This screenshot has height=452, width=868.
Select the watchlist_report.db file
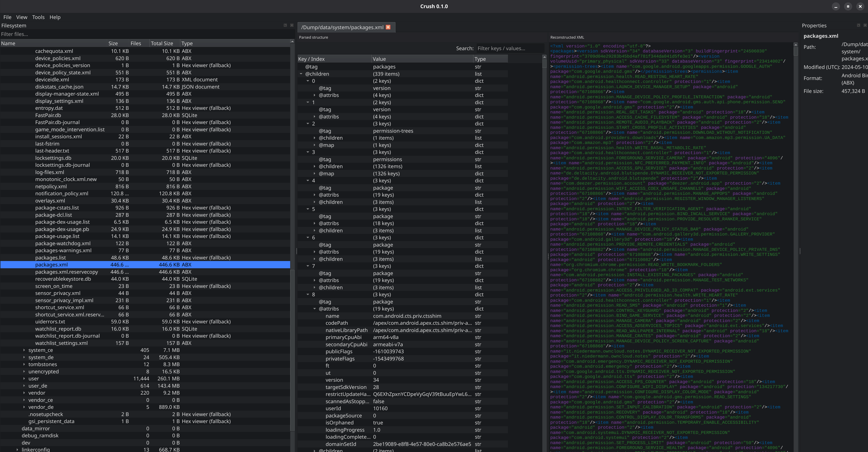click(145, 329)
